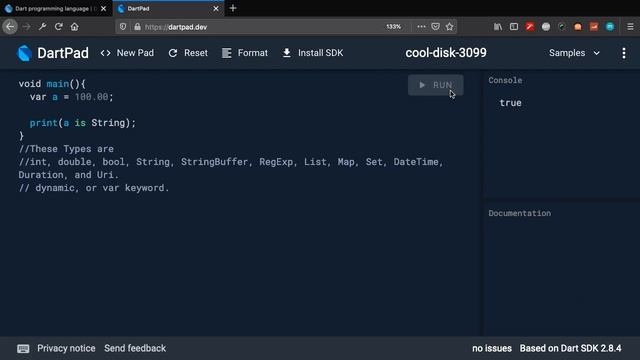This screenshot has height=360, width=640.
Task: Reset the pad code
Action: tap(188, 53)
